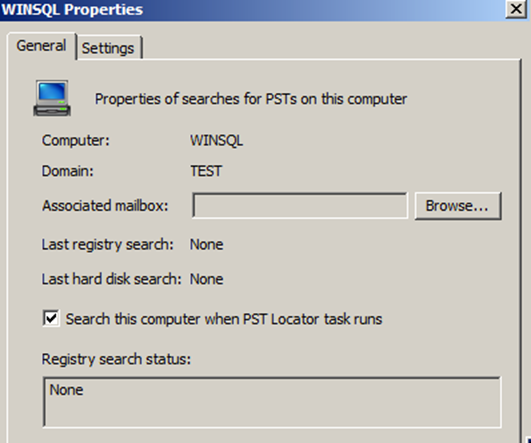This screenshot has height=443, width=531.
Task: Click the WINSQL Properties title bar
Action: pyautogui.click(x=252, y=9)
